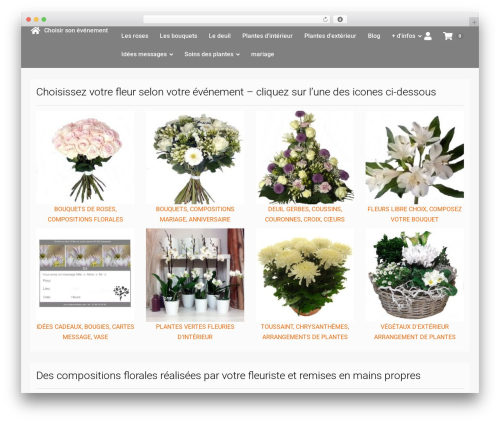Viewport: 500px width, 423px height.
Task: Open 'Bouquets, compositions mariage, anniversaire' link
Action: [x=195, y=214]
